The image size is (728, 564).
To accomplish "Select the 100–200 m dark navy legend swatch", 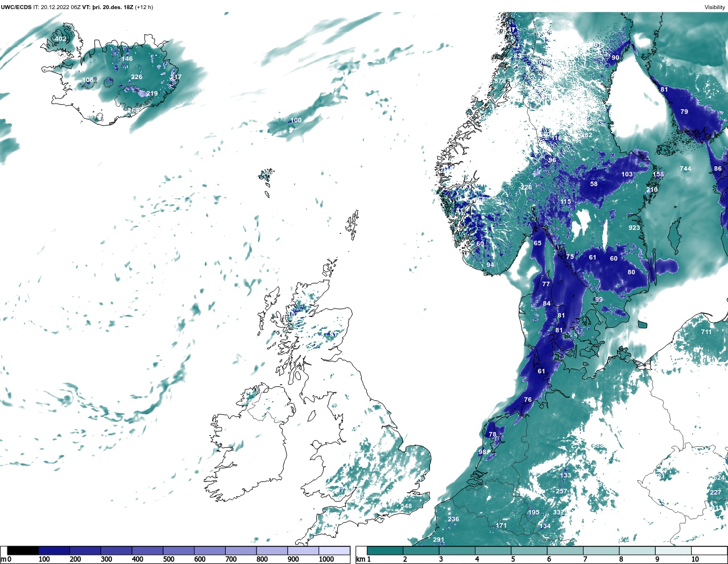I will pyautogui.click(x=54, y=550).
